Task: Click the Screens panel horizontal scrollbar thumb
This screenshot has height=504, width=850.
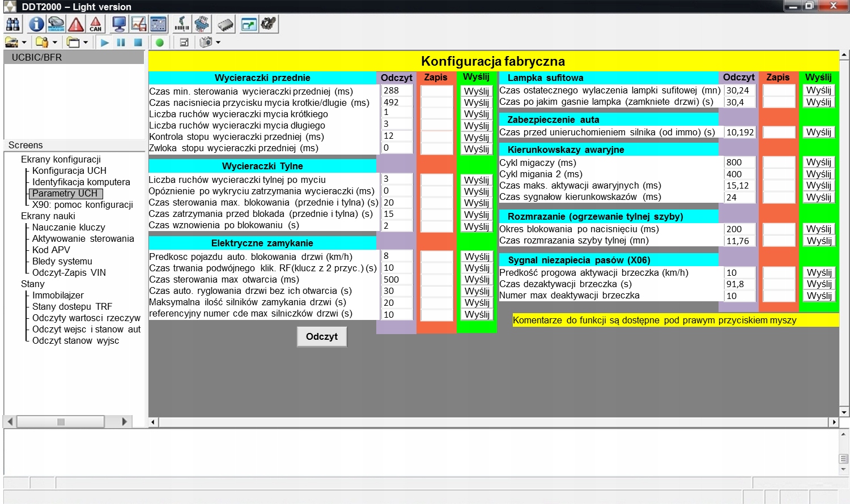Action: 61,422
